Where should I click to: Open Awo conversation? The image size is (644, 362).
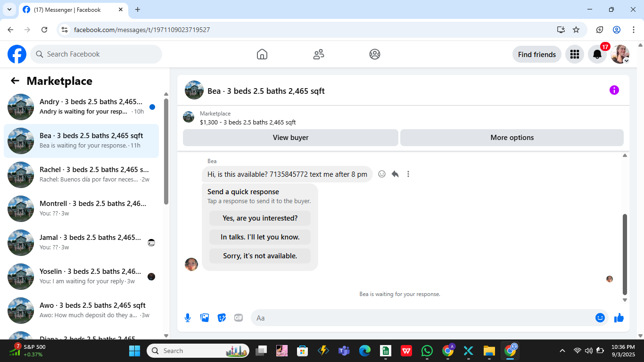pos(81,311)
